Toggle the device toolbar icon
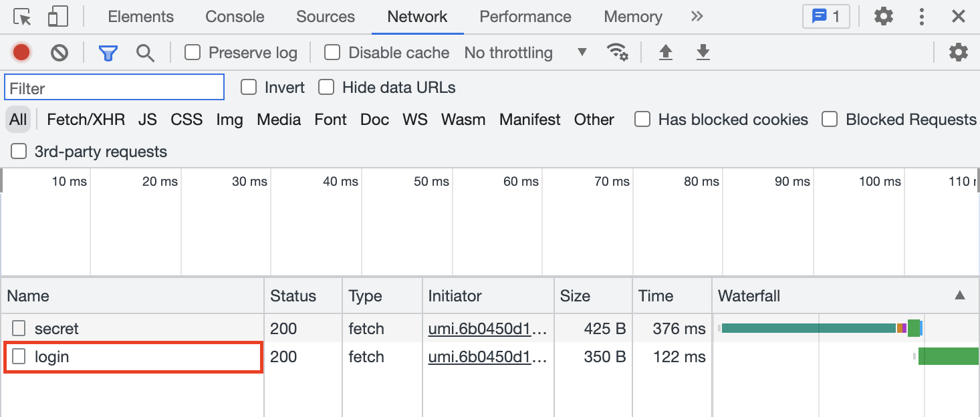This screenshot has height=417, width=980. click(x=58, y=17)
